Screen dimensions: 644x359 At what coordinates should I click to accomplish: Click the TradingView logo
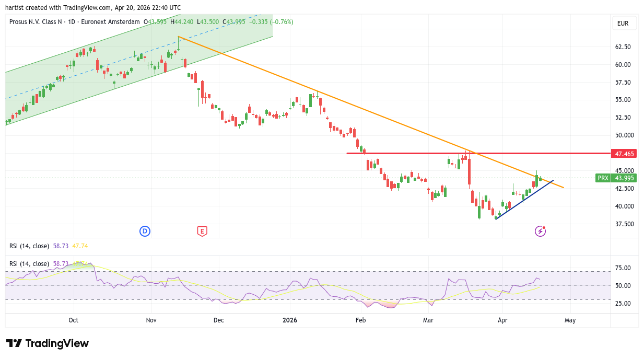[x=48, y=343]
